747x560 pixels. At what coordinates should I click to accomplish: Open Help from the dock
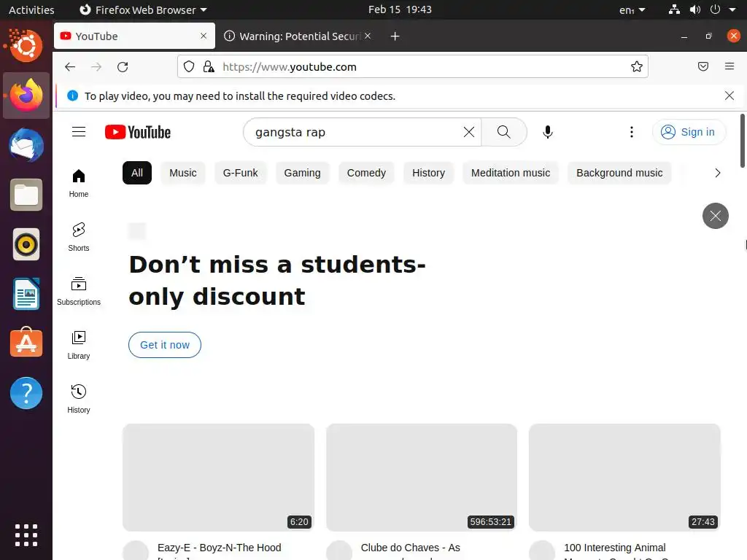(26, 393)
